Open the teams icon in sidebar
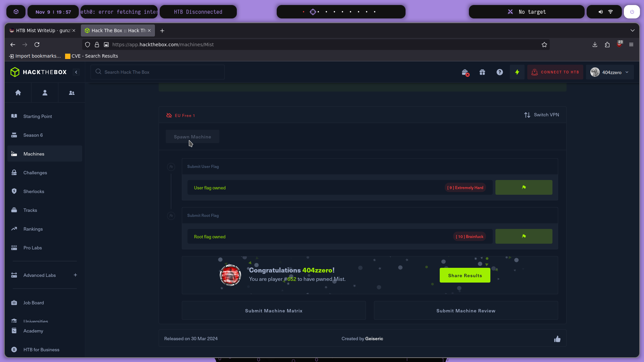This screenshot has width=644, height=362. pos(72,93)
